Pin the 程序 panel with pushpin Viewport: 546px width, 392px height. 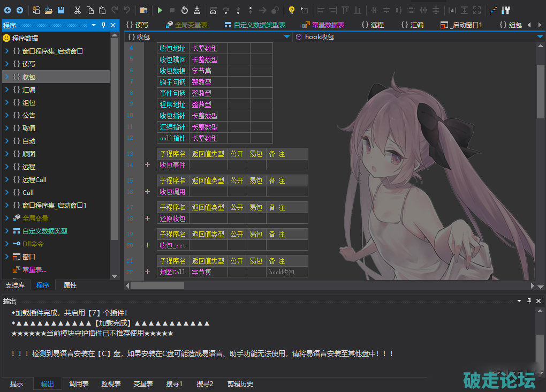(103, 25)
